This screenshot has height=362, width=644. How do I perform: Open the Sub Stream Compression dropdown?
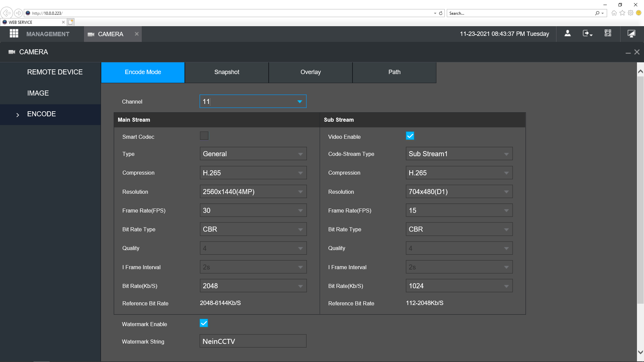pos(459,173)
